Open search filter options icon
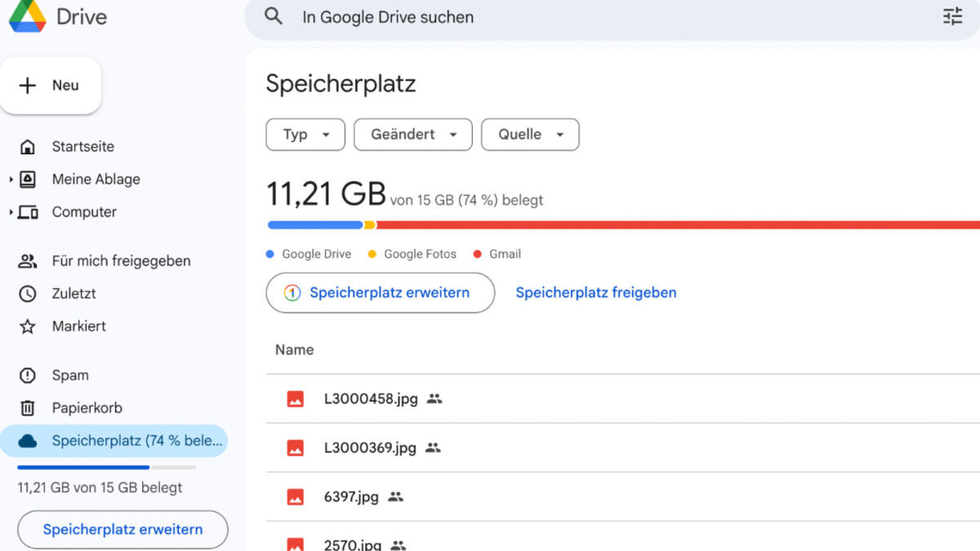980x551 pixels. click(952, 16)
